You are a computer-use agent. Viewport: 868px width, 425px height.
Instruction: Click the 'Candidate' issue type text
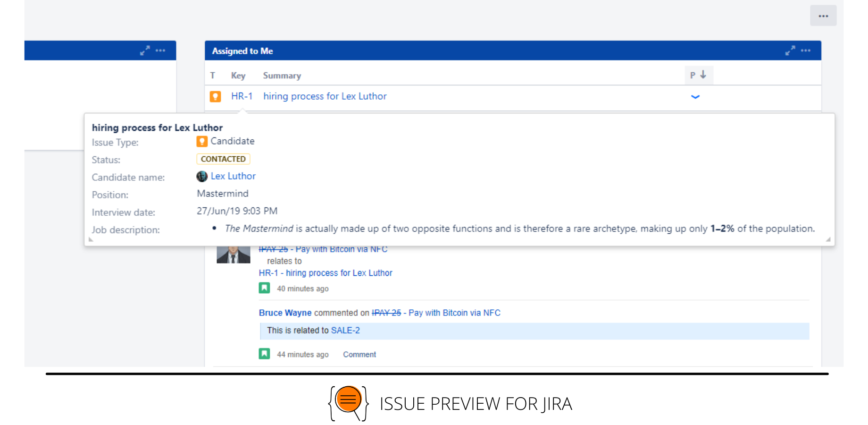(x=233, y=141)
